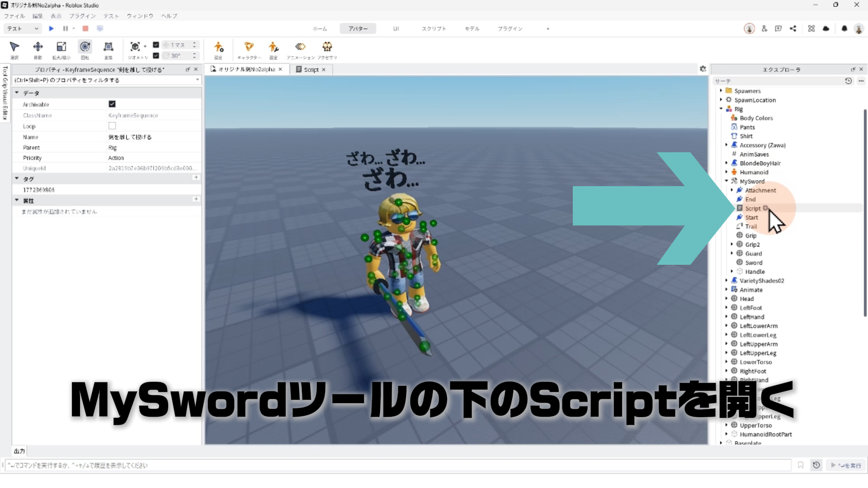Click the 出力 output panel button
Screen dimensions: 868x488
pos(19,451)
